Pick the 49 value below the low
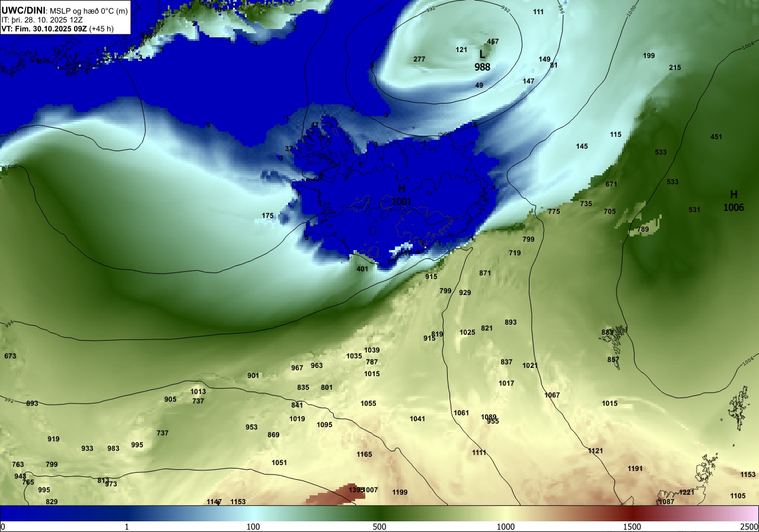 coord(480,85)
